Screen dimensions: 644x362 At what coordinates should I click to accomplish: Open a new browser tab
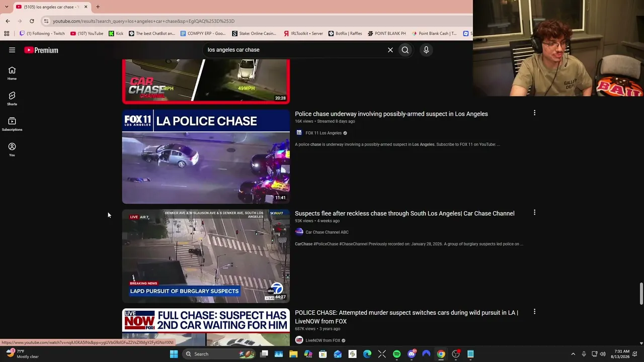click(x=98, y=7)
